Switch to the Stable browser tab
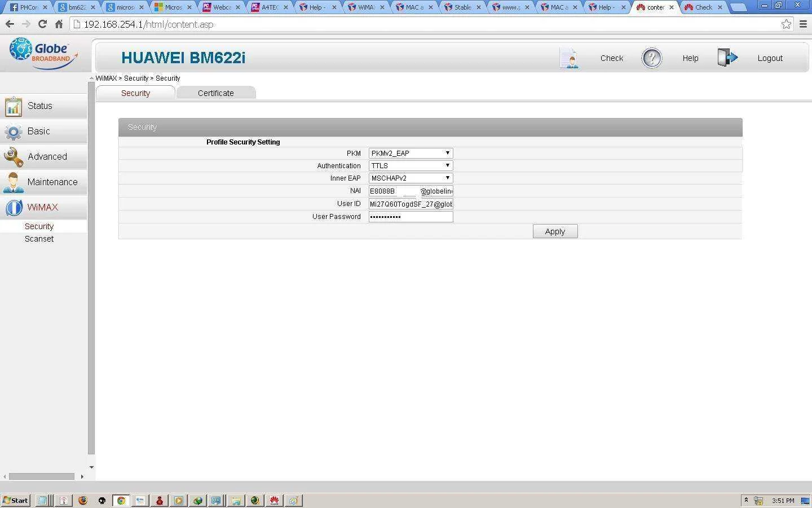The image size is (812, 508). coord(462,7)
